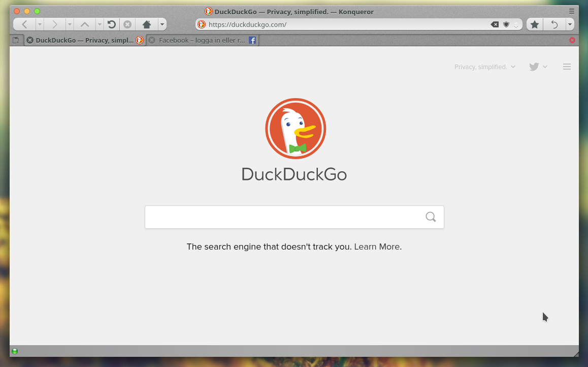Screen dimensions: 588x367
Task: Open the Up button dropdown arrow
Action: 100,24
